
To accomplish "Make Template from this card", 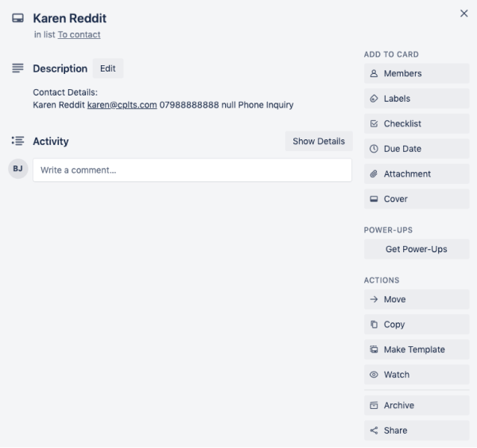I will [416, 349].
